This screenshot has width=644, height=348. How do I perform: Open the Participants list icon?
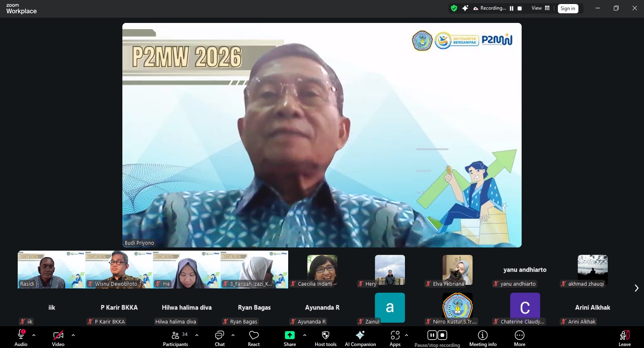click(175, 335)
